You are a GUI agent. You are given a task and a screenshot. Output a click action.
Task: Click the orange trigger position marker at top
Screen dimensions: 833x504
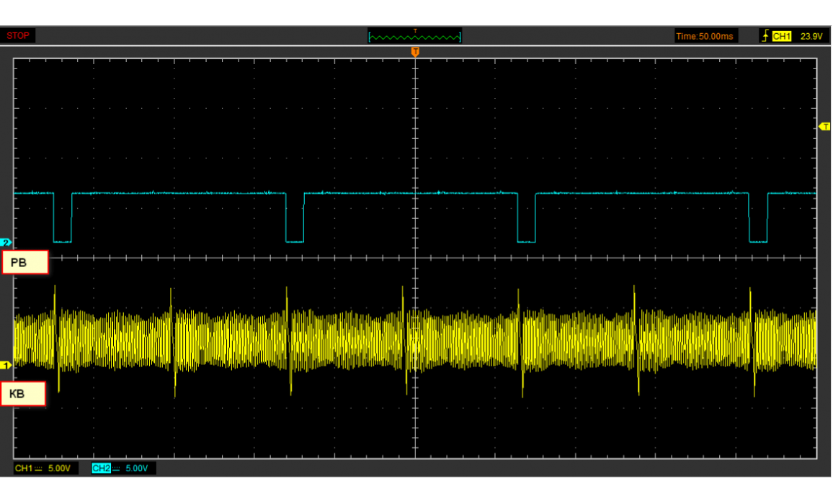coord(415,52)
